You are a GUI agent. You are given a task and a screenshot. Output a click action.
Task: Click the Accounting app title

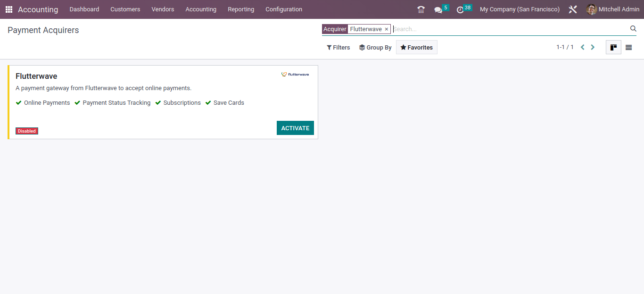click(38, 9)
